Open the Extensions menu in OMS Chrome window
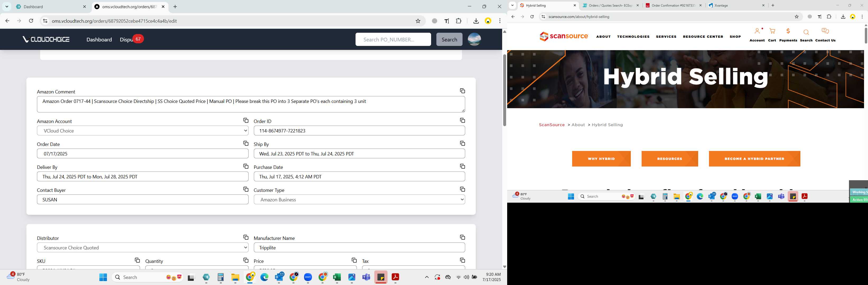Viewport: 868px width, 285px height. coord(459,21)
